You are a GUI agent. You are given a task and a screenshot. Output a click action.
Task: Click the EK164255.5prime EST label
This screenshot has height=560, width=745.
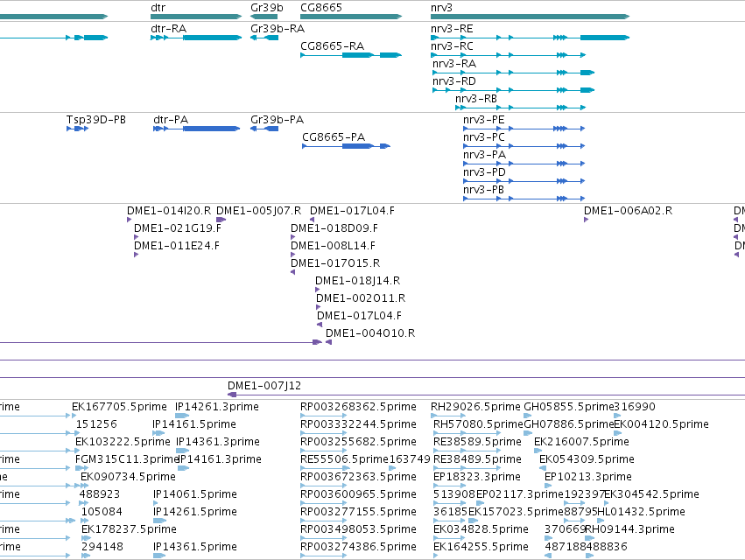(x=481, y=547)
